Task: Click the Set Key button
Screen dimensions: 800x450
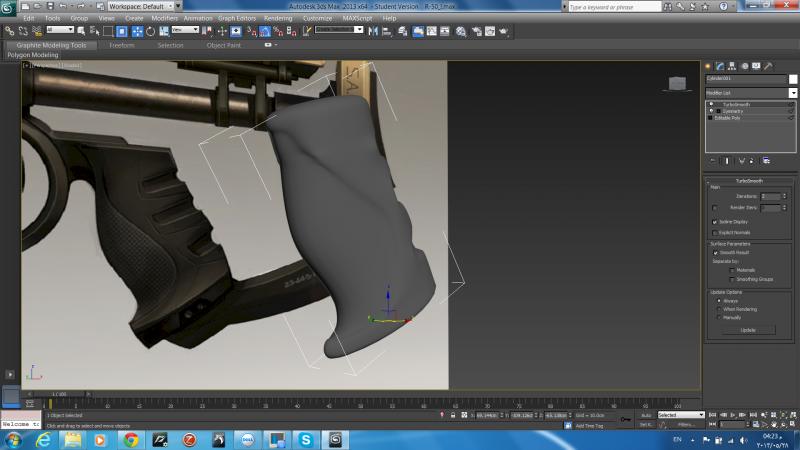Action: pyautogui.click(x=646, y=424)
